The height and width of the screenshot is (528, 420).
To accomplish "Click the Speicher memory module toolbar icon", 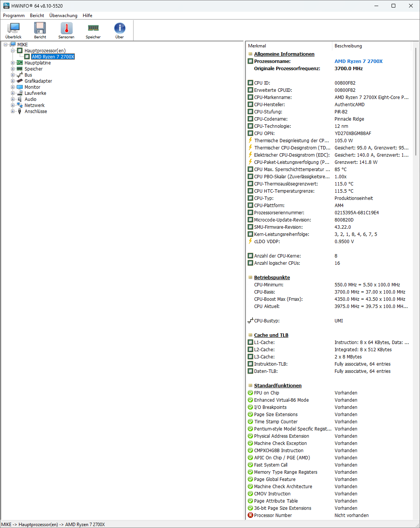I will (93, 28).
